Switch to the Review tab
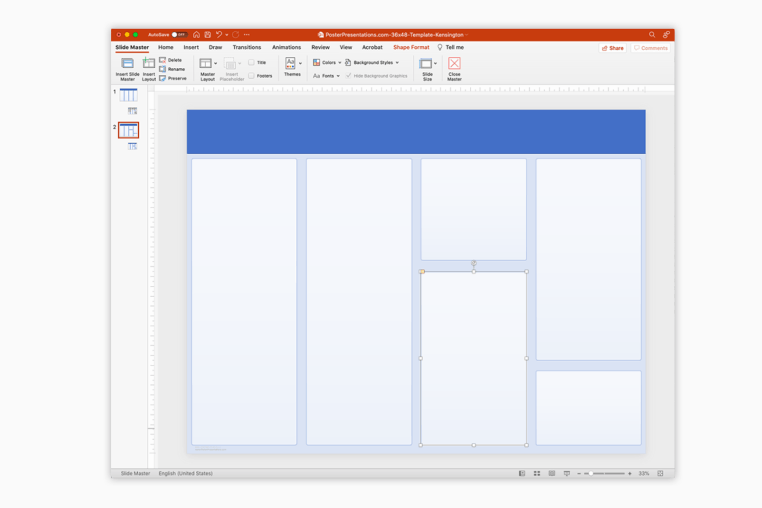Image resolution: width=762 pixels, height=508 pixels. pyautogui.click(x=320, y=47)
